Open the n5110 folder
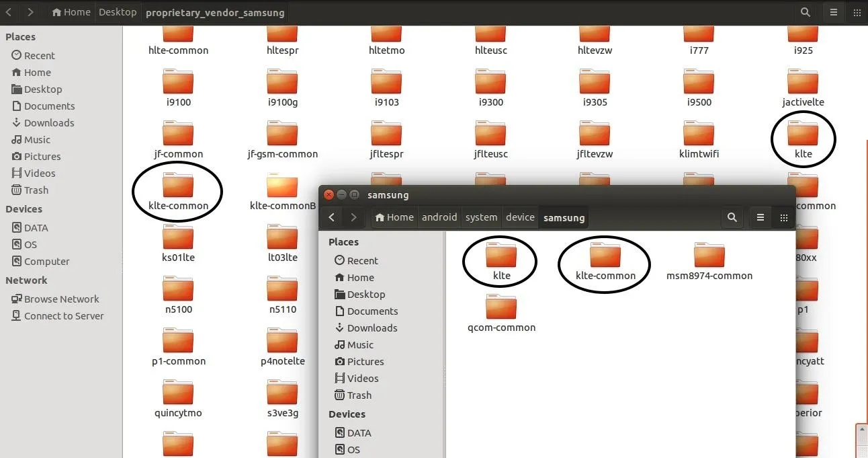Viewport: 868px width, 458px height. coord(282,295)
